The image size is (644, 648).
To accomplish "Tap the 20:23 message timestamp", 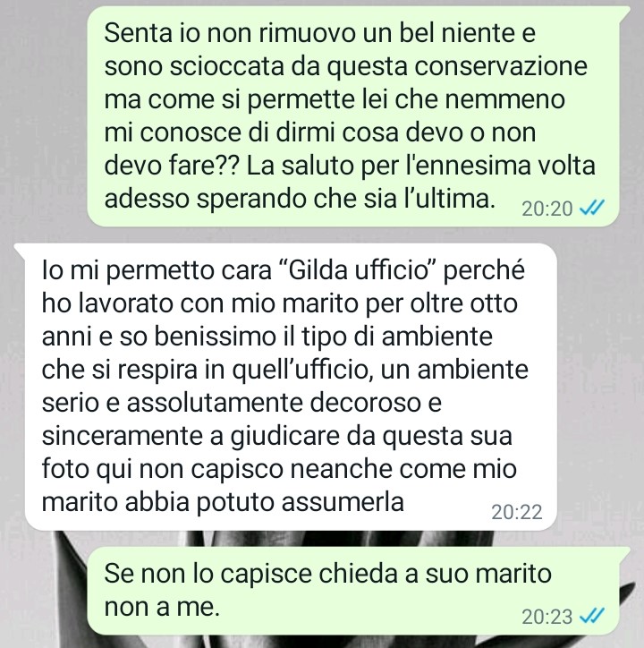I will pos(547,618).
